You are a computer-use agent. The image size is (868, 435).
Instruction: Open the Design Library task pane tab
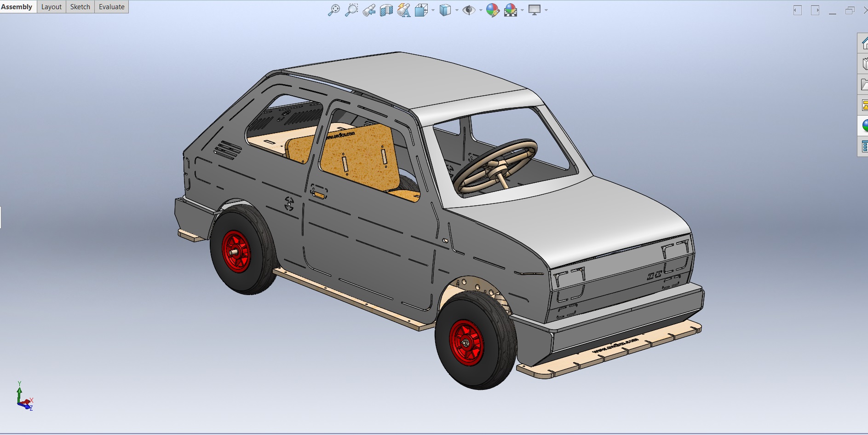[863, 64]
